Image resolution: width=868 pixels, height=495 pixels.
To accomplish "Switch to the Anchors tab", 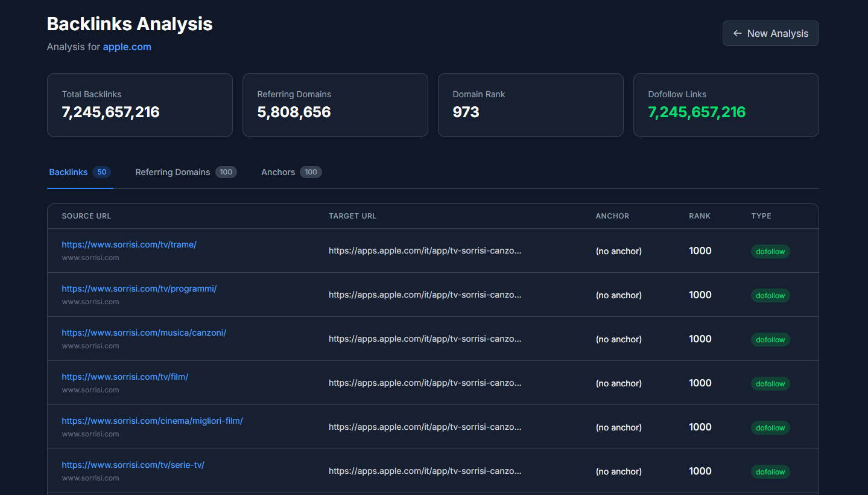I will tap(291, 172).
